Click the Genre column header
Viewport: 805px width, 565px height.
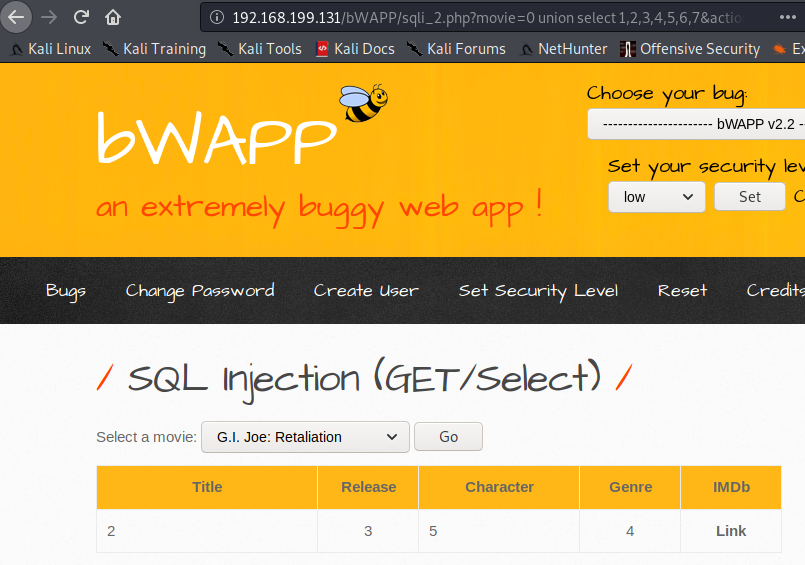630,487
